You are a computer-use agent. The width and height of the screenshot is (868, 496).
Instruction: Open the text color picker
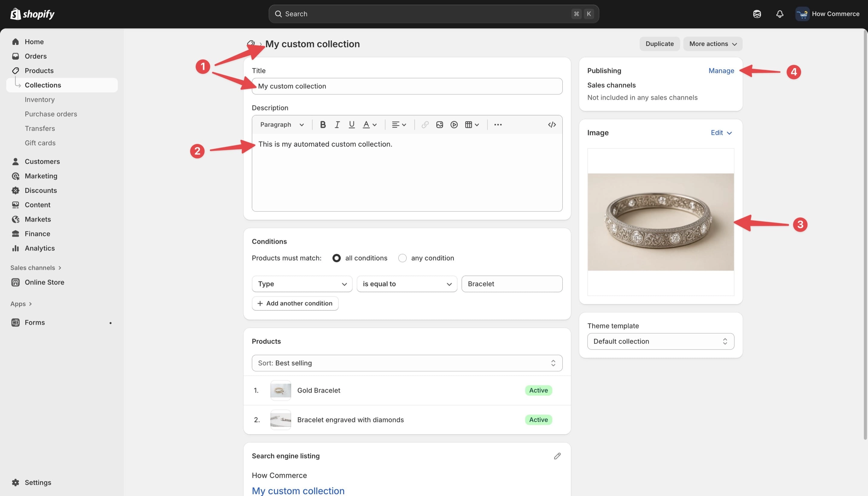tap(370, 125)
